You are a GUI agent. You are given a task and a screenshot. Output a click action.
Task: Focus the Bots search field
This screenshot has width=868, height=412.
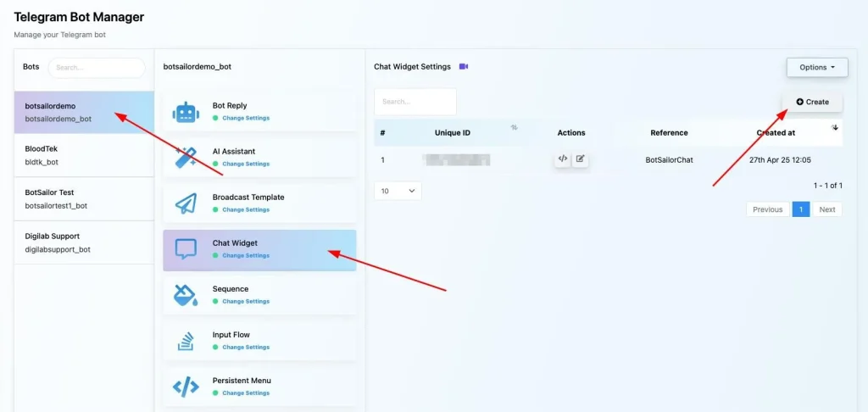pos(97,68)
